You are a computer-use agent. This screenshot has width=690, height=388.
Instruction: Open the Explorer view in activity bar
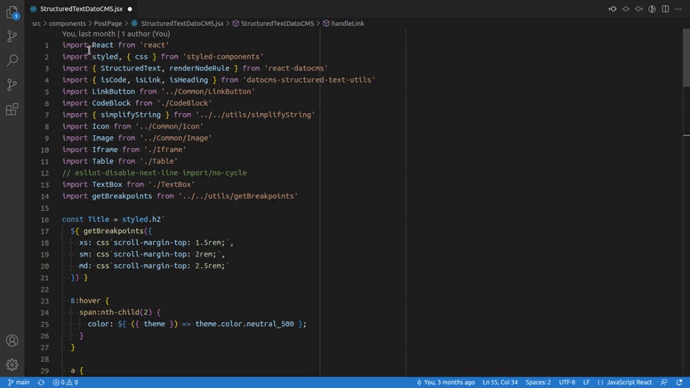[12, 12]
